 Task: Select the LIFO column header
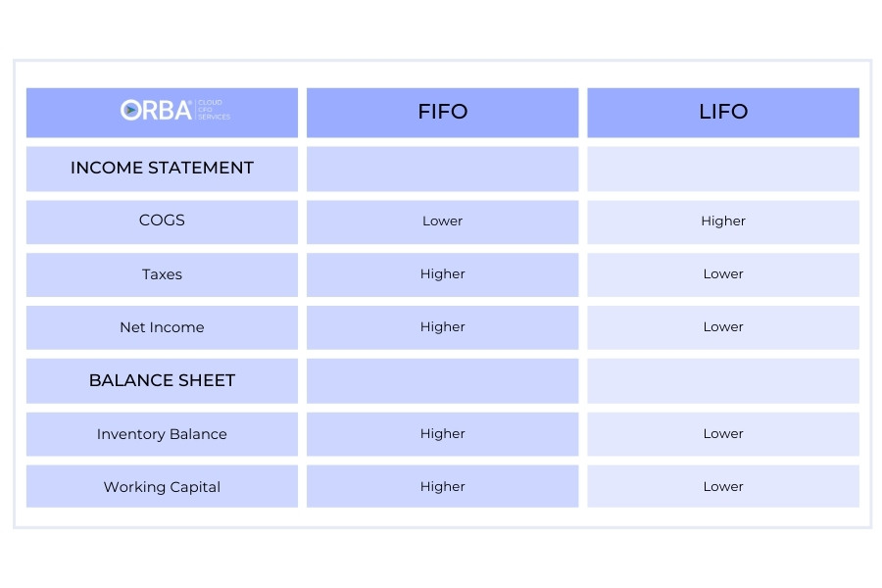tap(723, 112)
